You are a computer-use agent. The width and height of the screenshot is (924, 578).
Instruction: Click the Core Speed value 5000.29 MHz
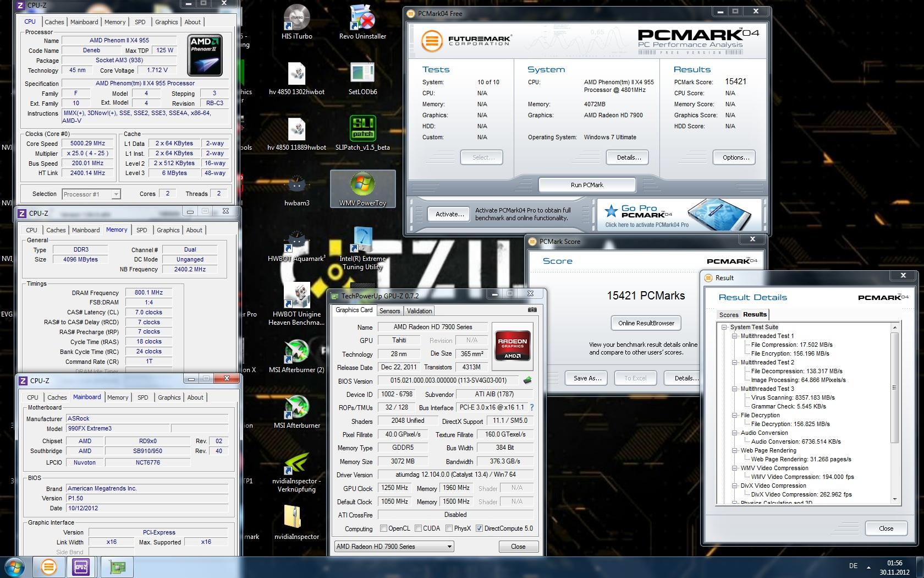(88, 143)
